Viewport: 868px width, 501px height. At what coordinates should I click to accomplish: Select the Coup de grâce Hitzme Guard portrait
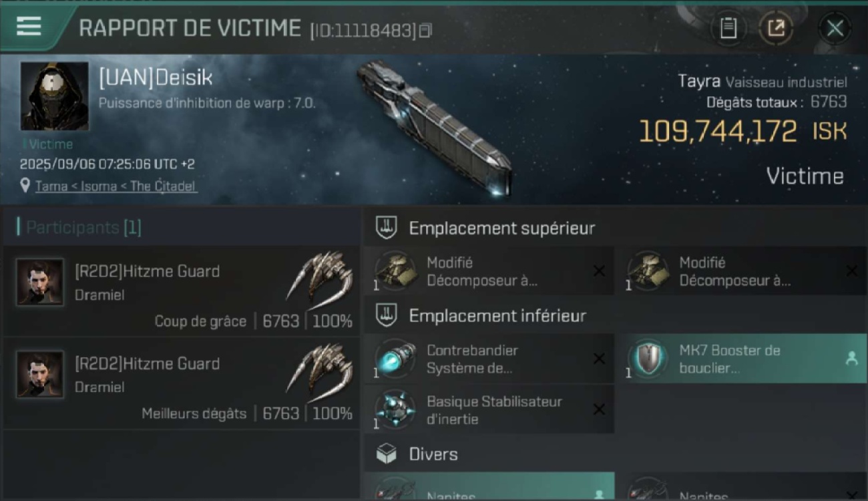pos(40,282)
